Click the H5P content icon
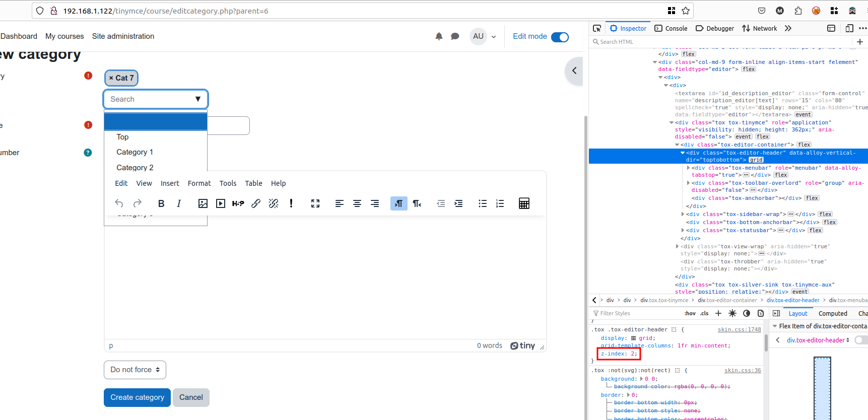 (238, 203)
